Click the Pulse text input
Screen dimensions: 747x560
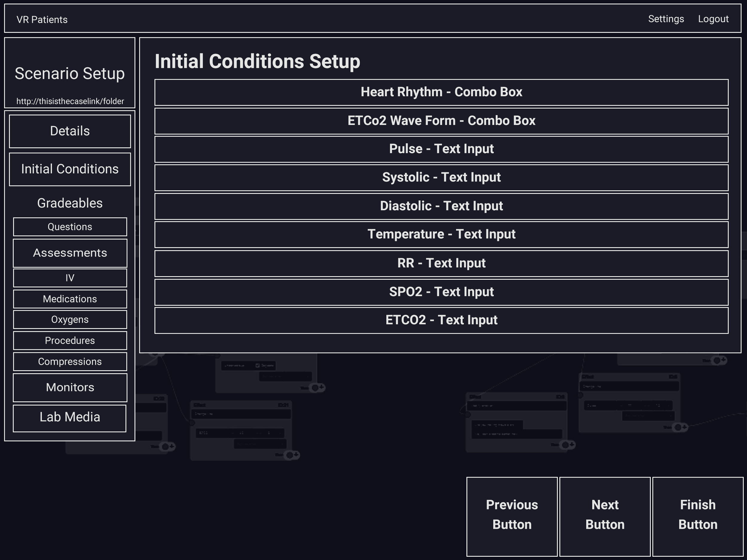441,149
